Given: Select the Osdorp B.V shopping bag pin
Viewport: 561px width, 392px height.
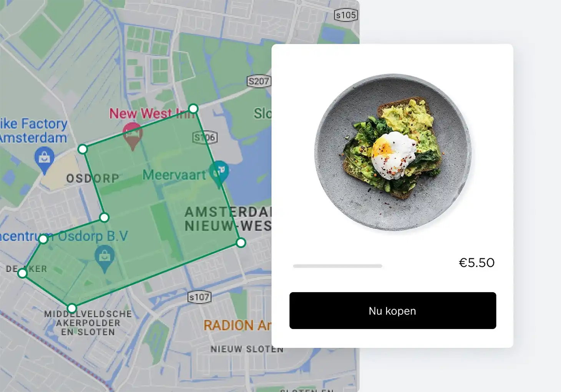Looking at the screenshot, I should tap(105, 258).
